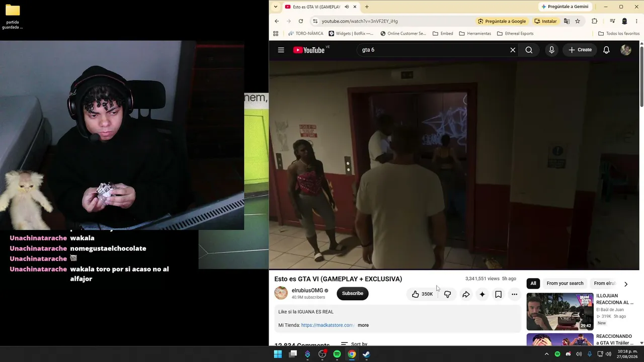Bookmark this tab with the star icon

578,21
